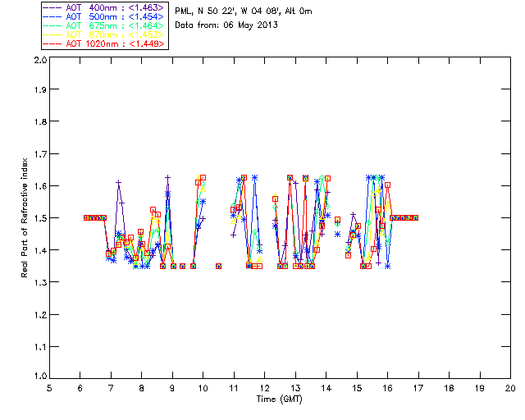525x420 pixels.
Task: Click the 1.6 value on the y-axis
Action: [x=40, y=186]
